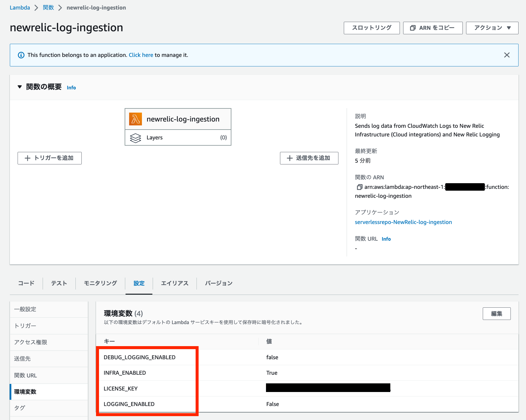Screen dimensions: 526x420
Task: Navigate to Lambda via the breadcrumb
Action: click(20, 7)
